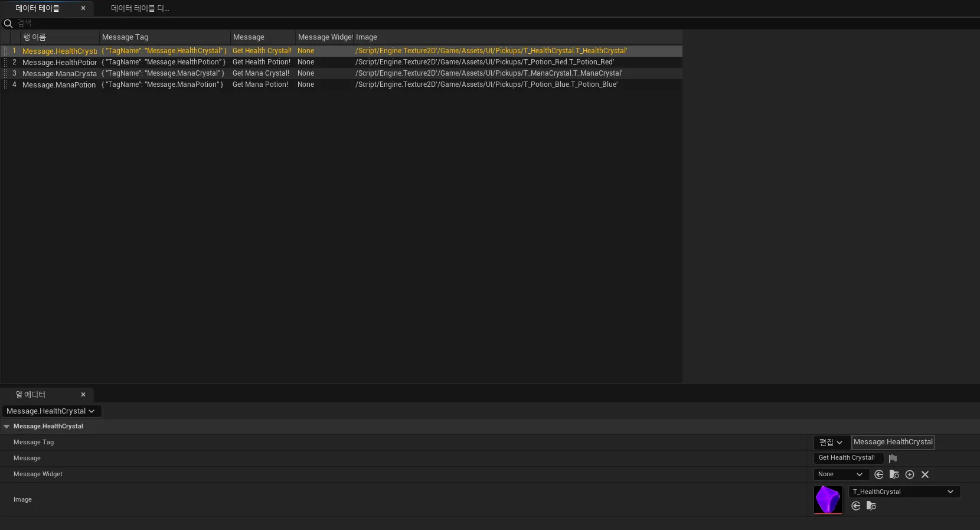Click the Message Widget property label
Image resolution: width=980 pixels, height=530 pixels.
point(38,474)
